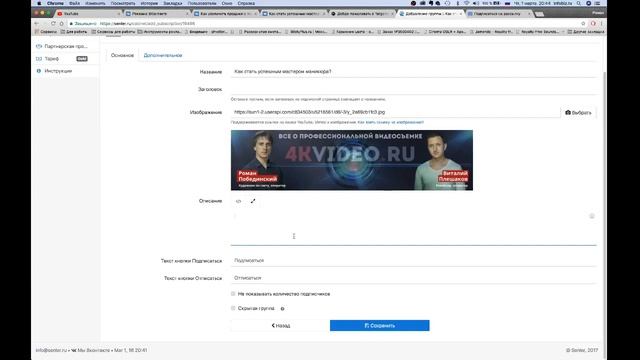The width and height of the screenshot is (640, 360).
Task: Reload the page with the refresh icon
Action: (x=53, y=24)
